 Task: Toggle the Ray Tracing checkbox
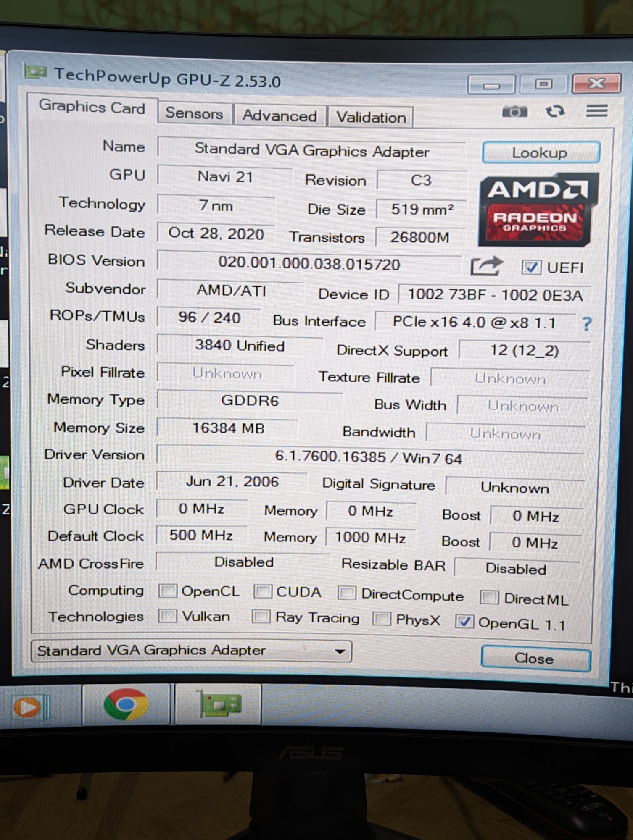point(261,617)
